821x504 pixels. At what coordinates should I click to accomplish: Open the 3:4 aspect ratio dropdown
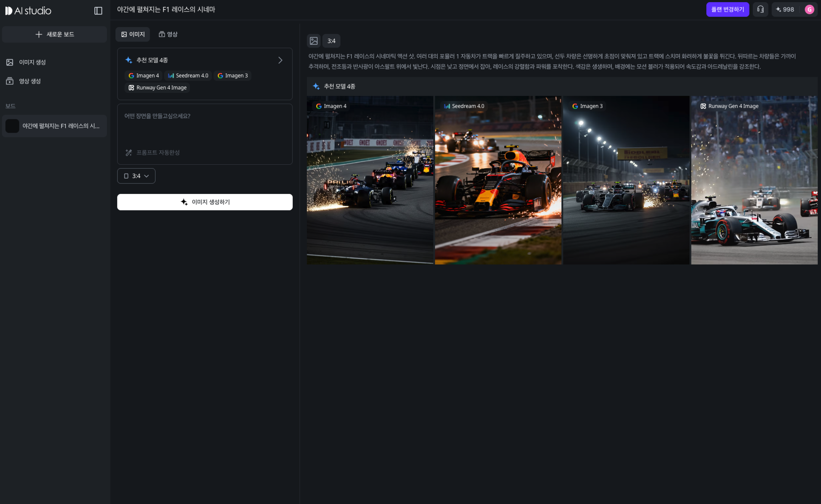[136, 176]
